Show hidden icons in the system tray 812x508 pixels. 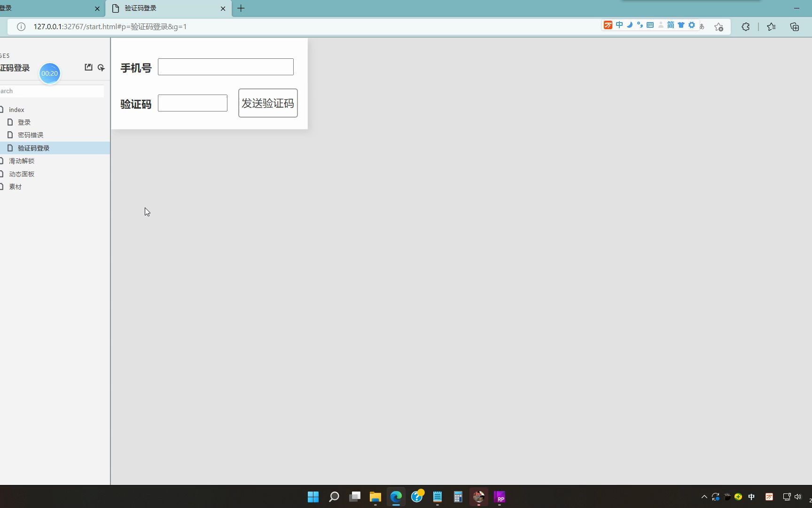tap(703, 497)
